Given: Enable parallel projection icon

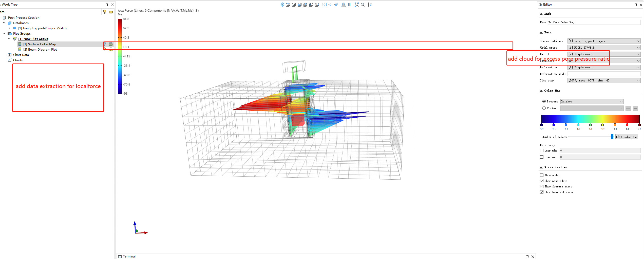Looking at the screenshot, I should (349, 5).
